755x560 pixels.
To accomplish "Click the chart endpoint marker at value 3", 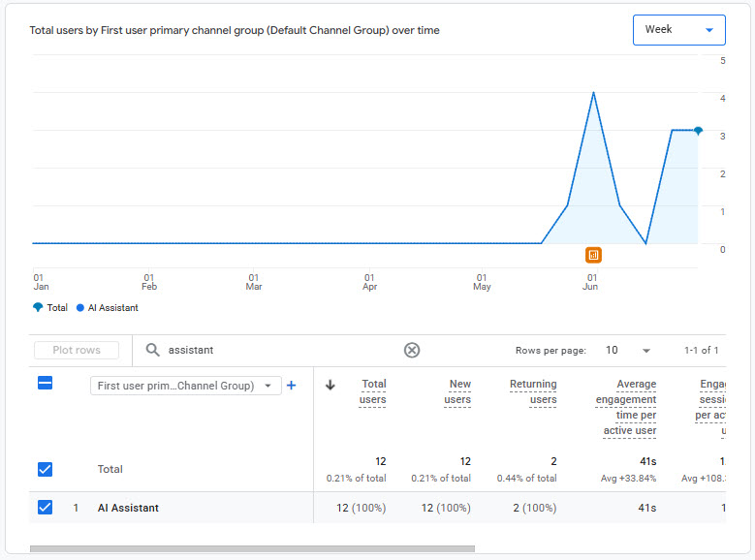I will coord(698,130).
